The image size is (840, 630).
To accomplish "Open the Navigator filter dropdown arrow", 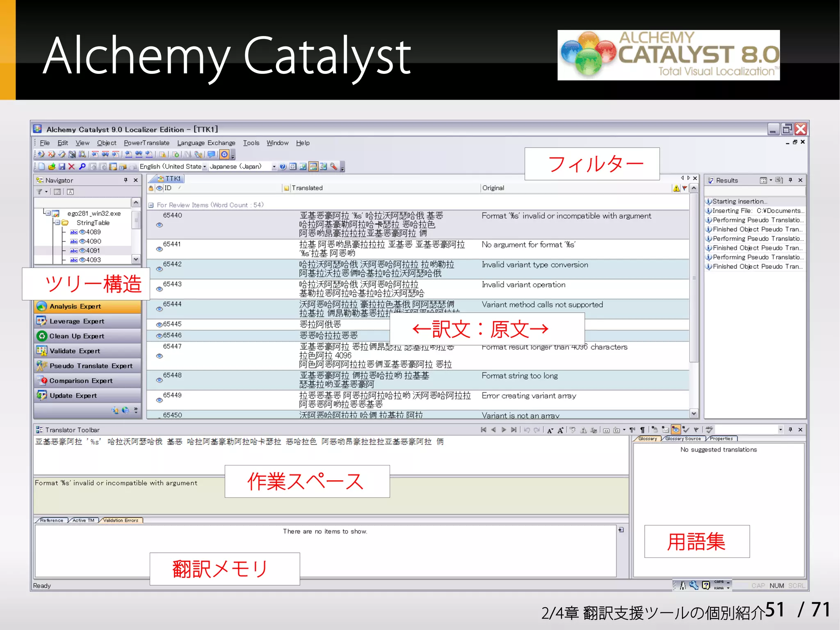I will [46, 192].
